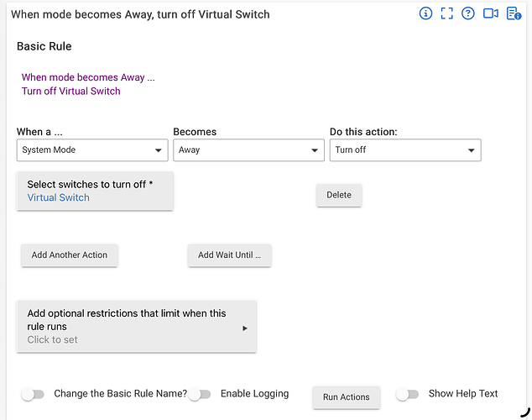Click the video camera icon
The height and width of the screenshot is (420, 532).
[x=491, y=13]
